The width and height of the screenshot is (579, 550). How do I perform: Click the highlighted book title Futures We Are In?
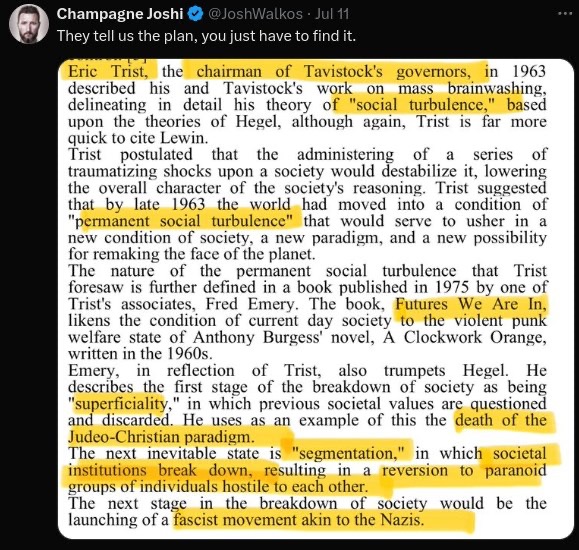pyautogui.click(x=471, y=304)
